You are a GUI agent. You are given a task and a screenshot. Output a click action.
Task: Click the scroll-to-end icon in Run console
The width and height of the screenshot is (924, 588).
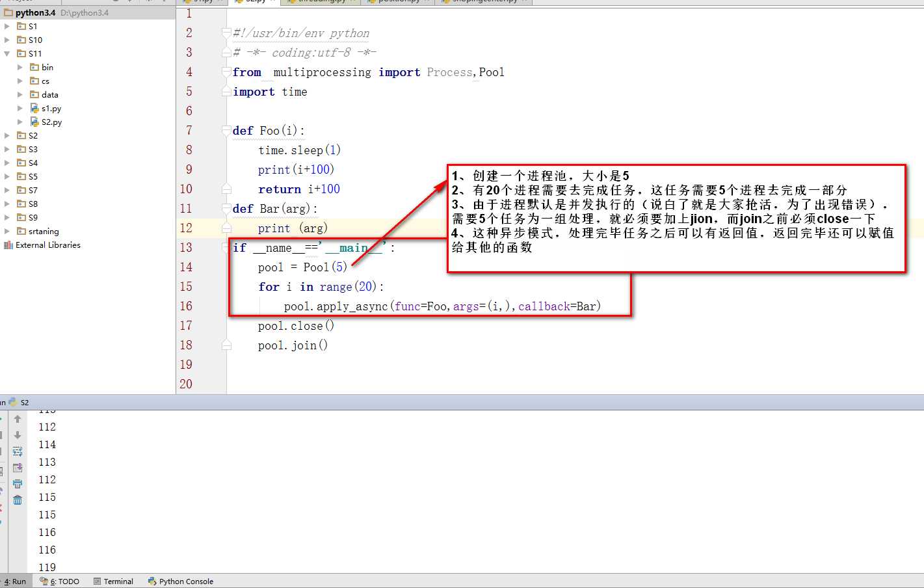pyautogui.click(x=18, y=468)
